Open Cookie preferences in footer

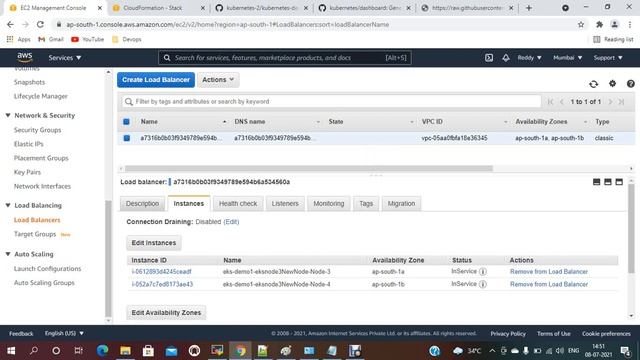pyautogui.click(x=606, y=333)
